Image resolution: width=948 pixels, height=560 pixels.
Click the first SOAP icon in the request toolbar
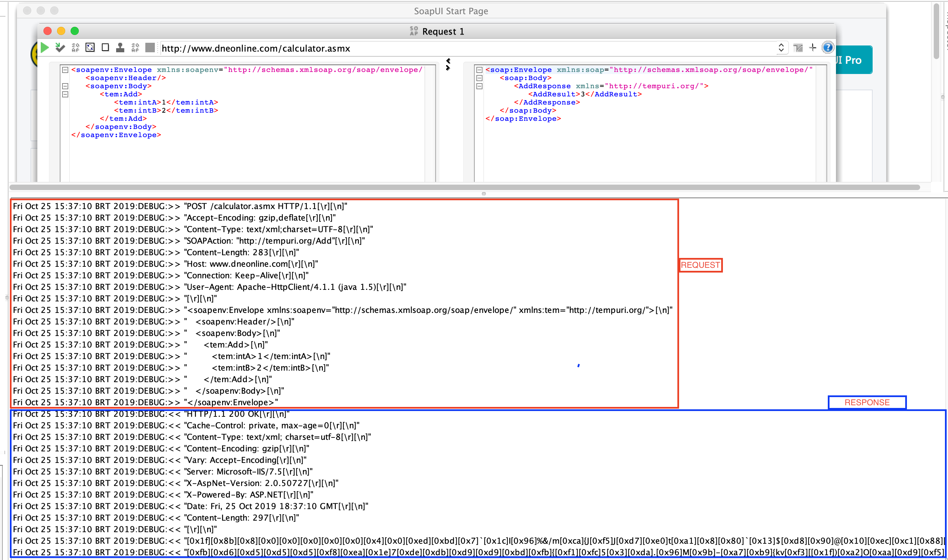[75, 48]
